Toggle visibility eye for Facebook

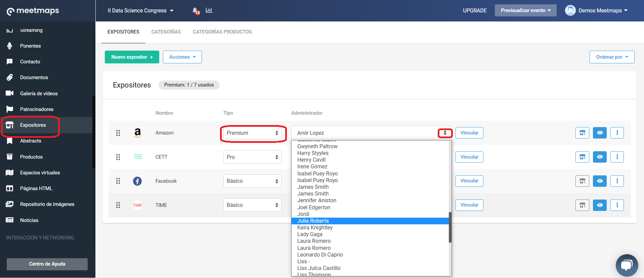click(x=600, y=181)
